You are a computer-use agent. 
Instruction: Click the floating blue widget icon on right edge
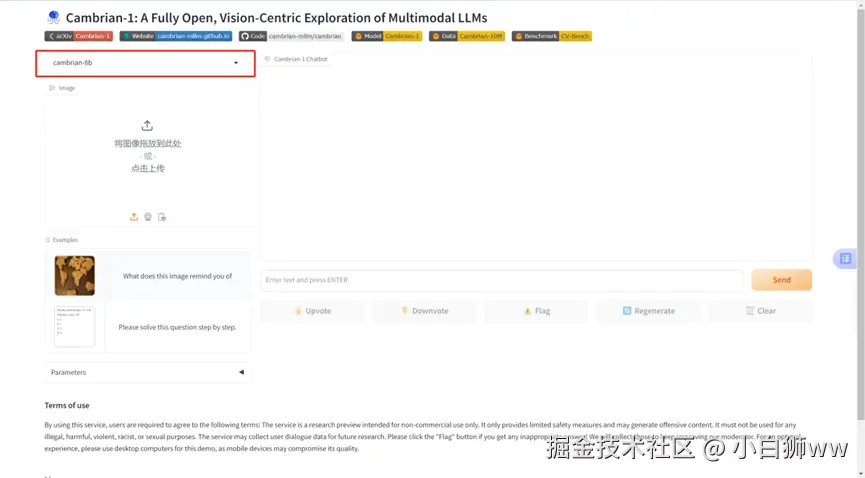[x=845, y=258]
